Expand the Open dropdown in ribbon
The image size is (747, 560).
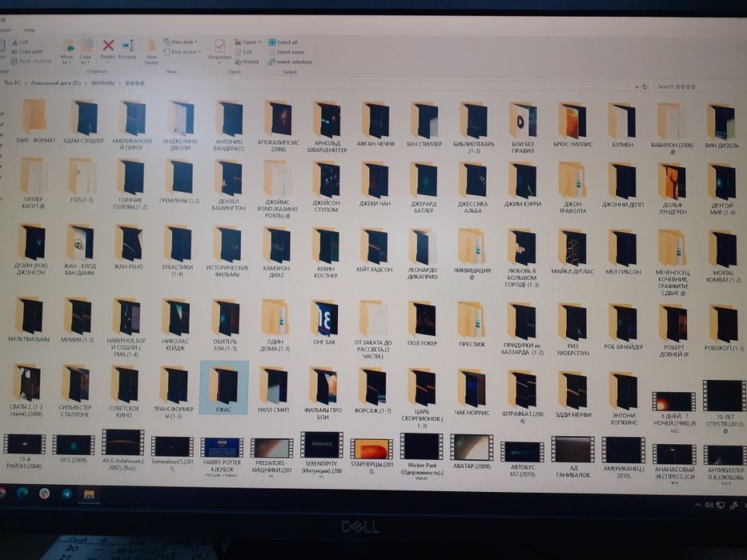[247, 42]
